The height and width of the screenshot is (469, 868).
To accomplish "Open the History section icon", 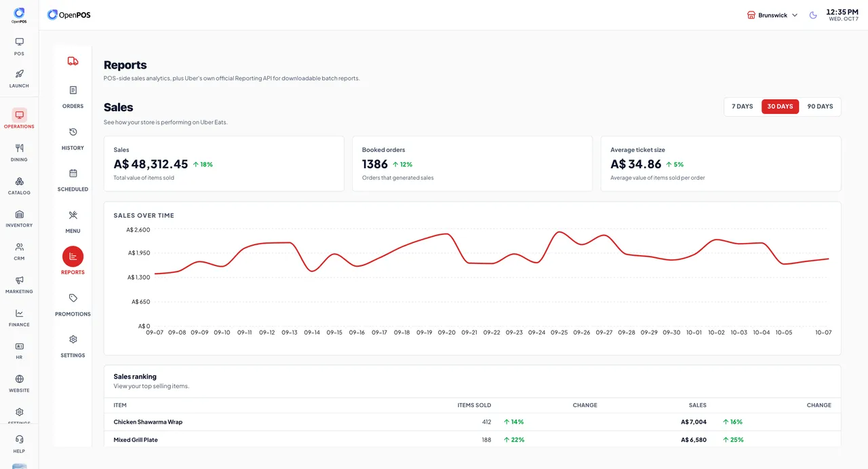I will point(73,132).
